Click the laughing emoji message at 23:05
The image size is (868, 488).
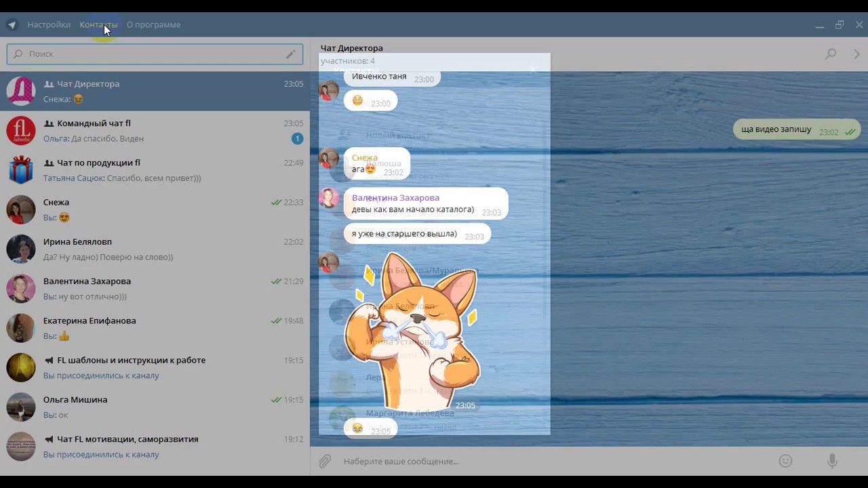(370, 429)
